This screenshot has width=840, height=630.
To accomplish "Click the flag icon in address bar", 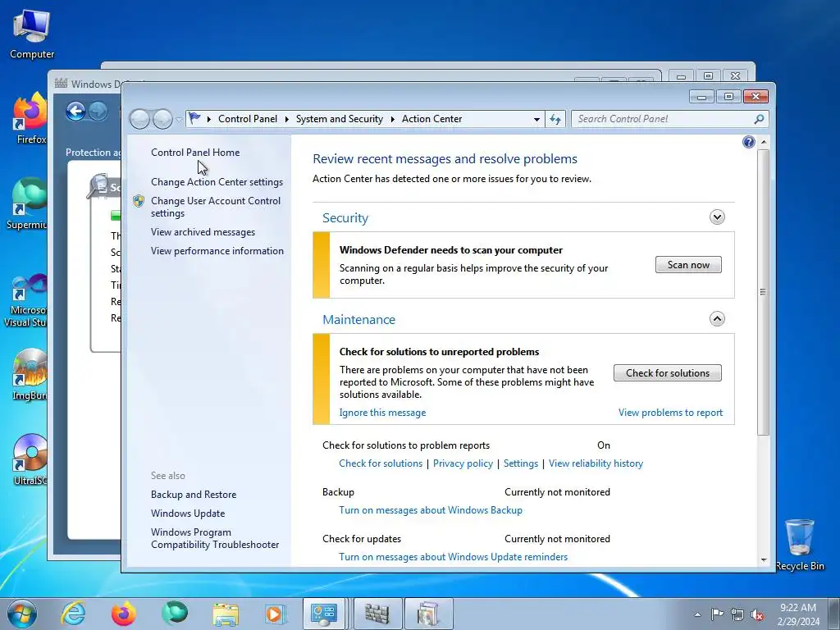I will pyautogui.click(x=194, y=118).
